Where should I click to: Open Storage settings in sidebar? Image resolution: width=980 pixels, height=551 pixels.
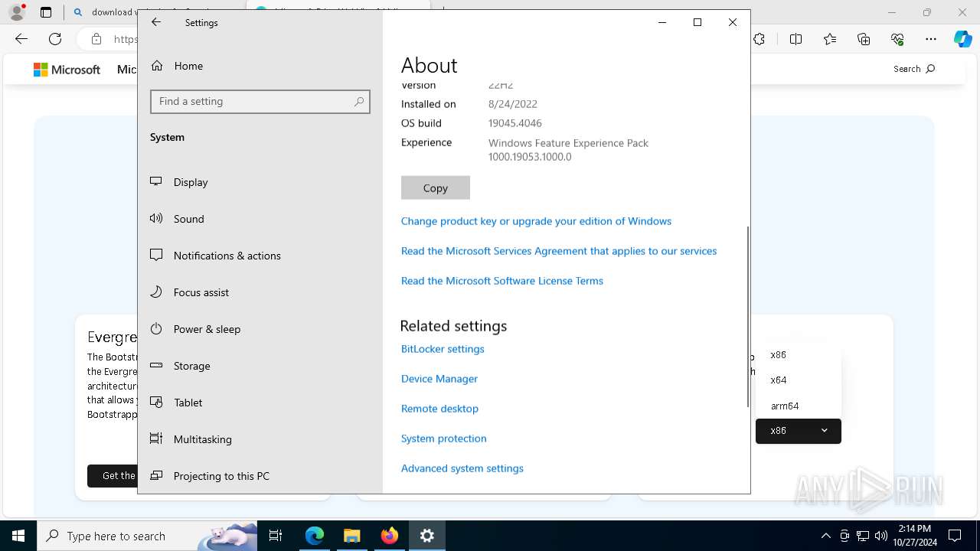tap(260, 366)
